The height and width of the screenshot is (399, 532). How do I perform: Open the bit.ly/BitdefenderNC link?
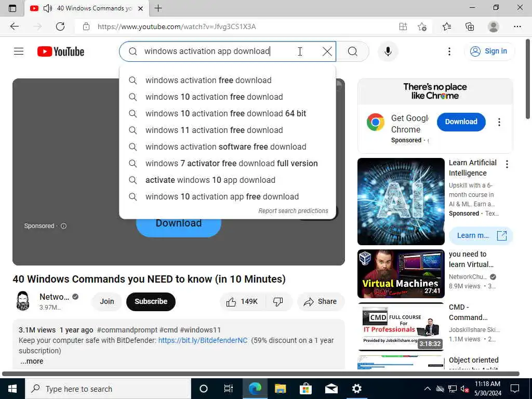203,340
